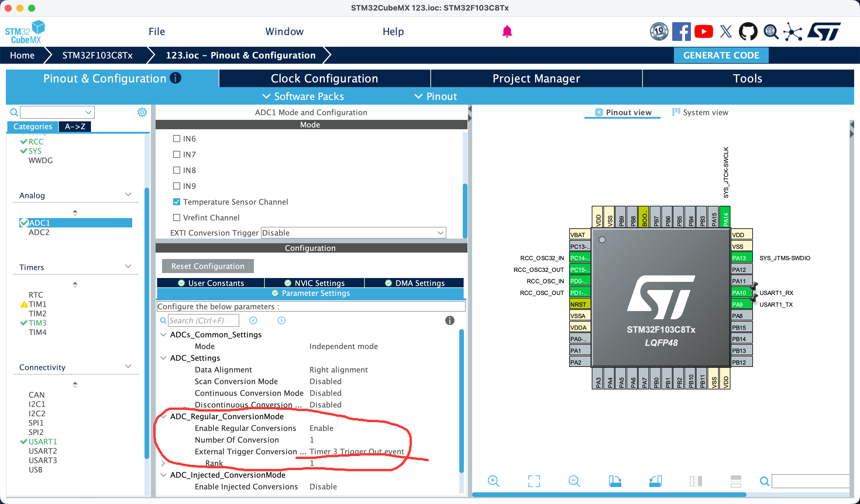Click the NRST pin on the chip
The width and height of the screenshot is (860, 504).
580,304
